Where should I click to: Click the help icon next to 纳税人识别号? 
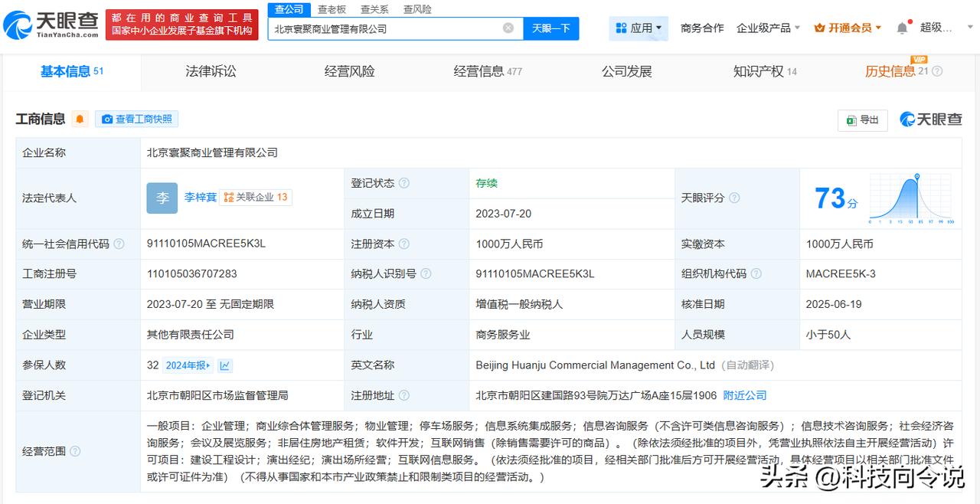coord(426,273)
